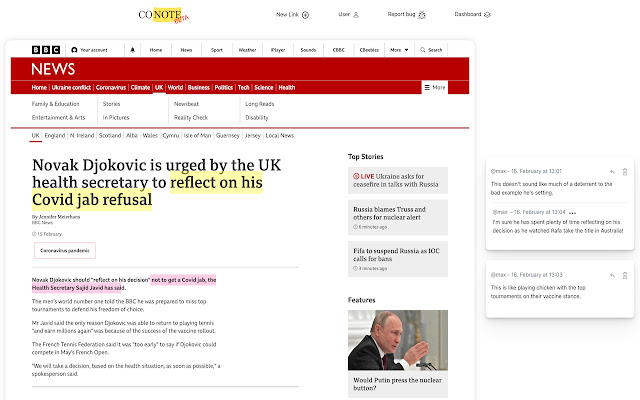
Task: Click the yellow highlighted headline text
Action: (x=147, y=191)
